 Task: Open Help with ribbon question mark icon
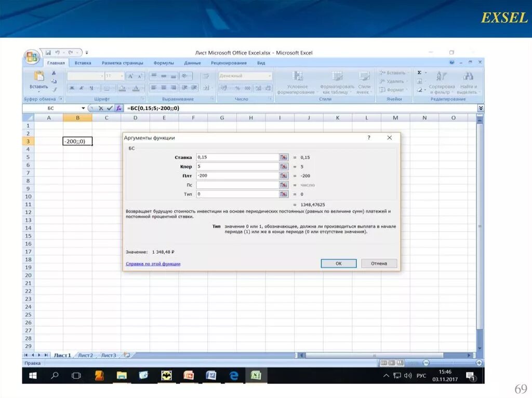[x=451, y=62]
